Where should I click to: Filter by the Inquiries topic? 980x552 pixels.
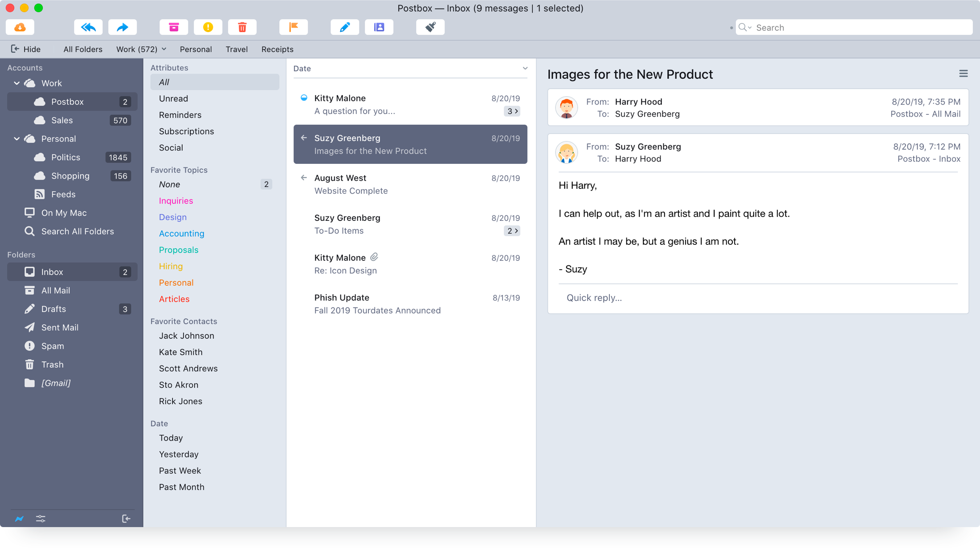(x=176, y=201)
